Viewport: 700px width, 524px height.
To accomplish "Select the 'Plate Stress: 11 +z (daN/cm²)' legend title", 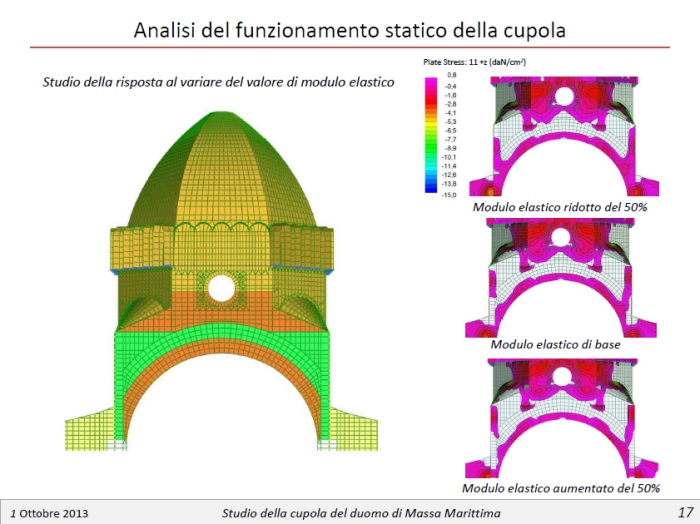I will (474, 62).
